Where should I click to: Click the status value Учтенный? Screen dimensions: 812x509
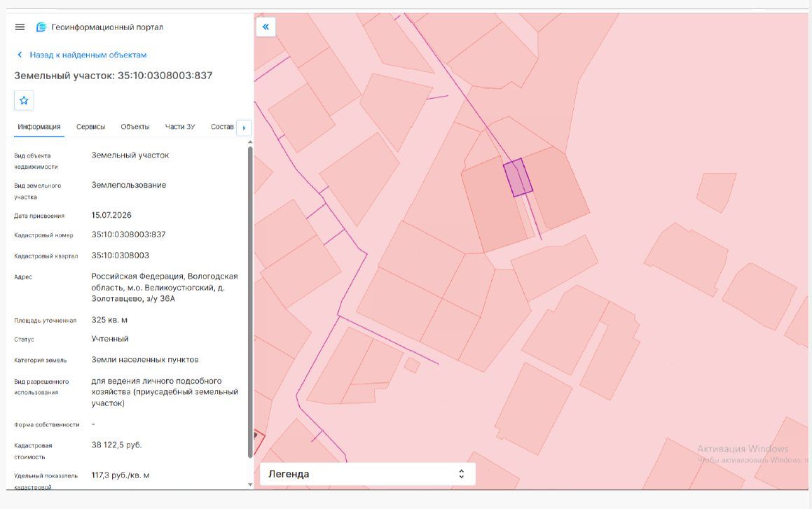[110, 339]
